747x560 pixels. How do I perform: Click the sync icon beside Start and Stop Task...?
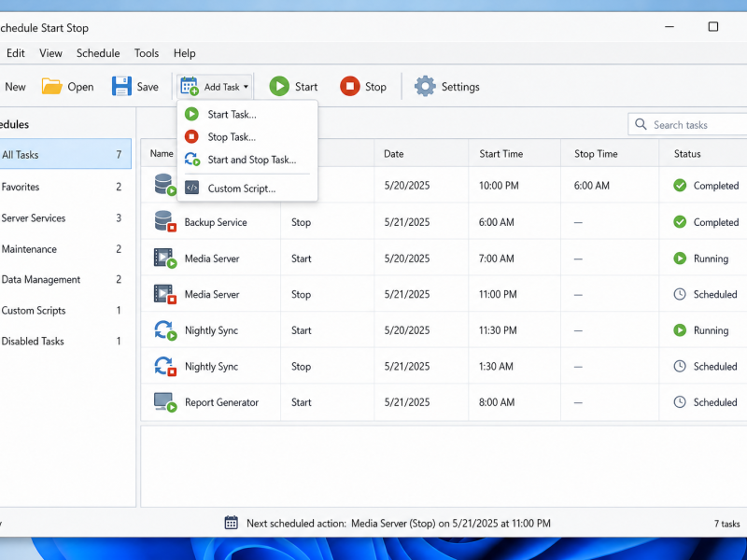point(192,160)
